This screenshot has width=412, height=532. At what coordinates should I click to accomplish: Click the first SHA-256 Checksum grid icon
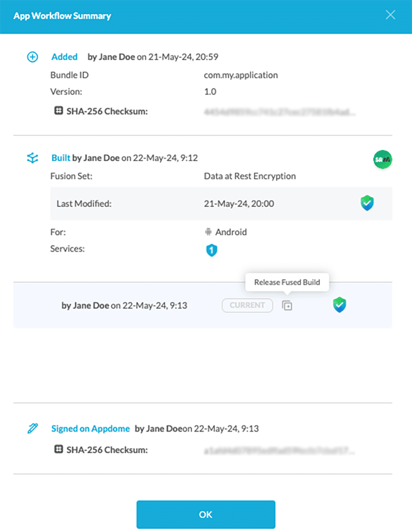tap(58, 110)
